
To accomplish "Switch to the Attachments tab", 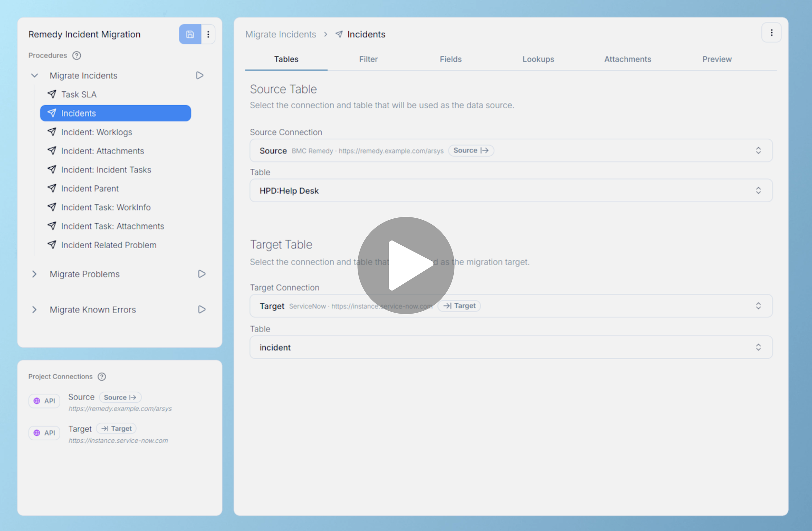I will [628, 59].
